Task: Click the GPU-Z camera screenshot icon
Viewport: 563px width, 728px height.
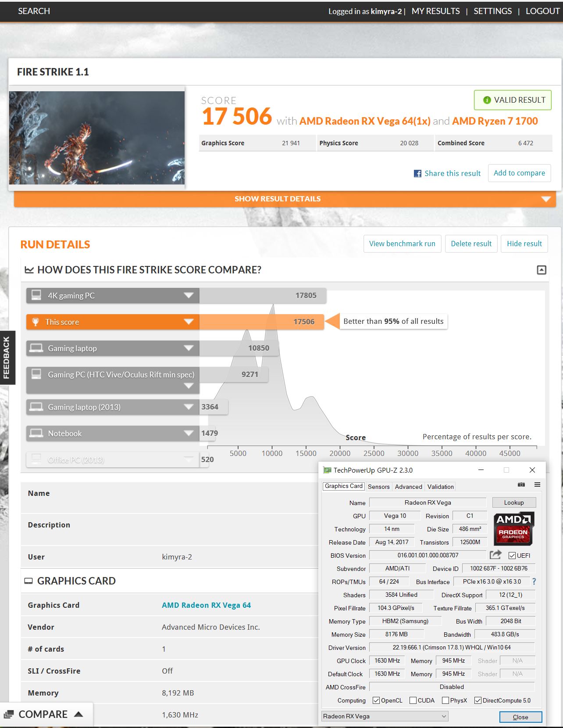Action: coord(521,484)
